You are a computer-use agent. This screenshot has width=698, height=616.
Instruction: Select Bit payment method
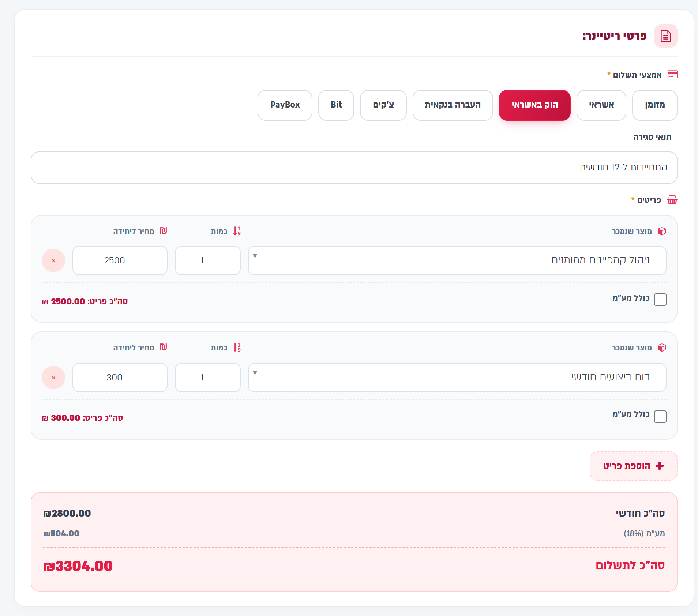(336, 105)
